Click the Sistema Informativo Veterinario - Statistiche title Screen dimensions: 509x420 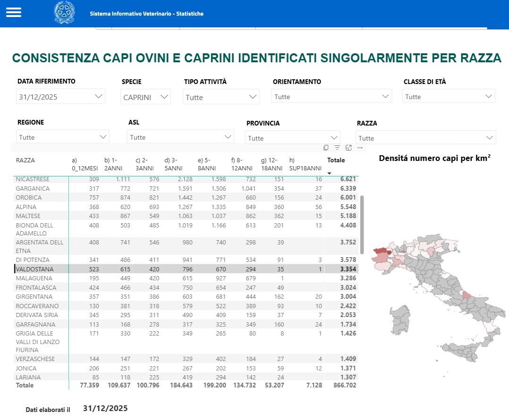[147, 14]
